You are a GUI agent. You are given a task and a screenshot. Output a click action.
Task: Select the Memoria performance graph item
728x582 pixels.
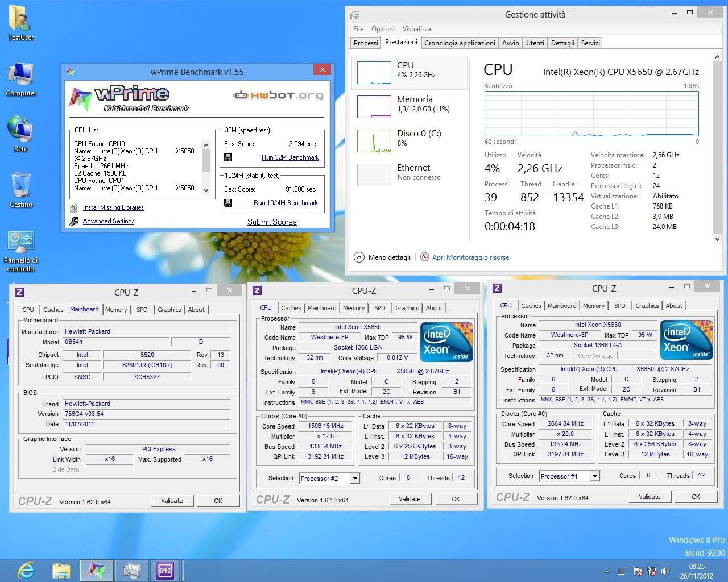(x=409, y=106)
